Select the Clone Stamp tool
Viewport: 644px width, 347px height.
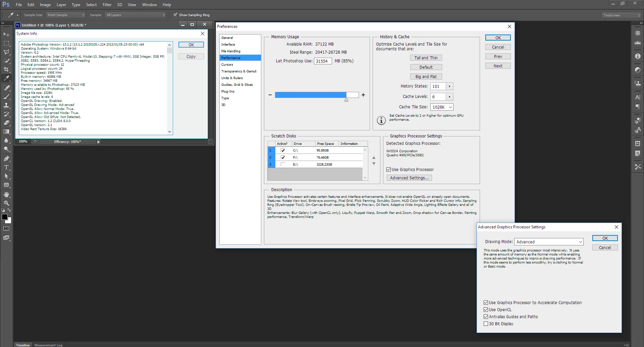pos(6,105)
